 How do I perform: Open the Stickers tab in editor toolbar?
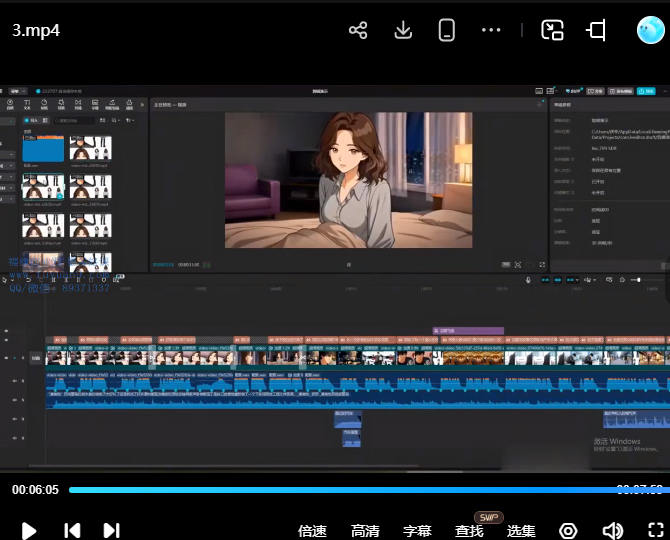(44, 104)
